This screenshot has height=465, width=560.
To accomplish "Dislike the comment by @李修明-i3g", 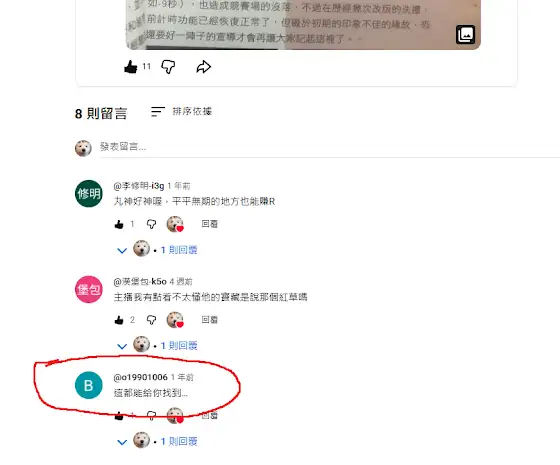I will 151,224.
